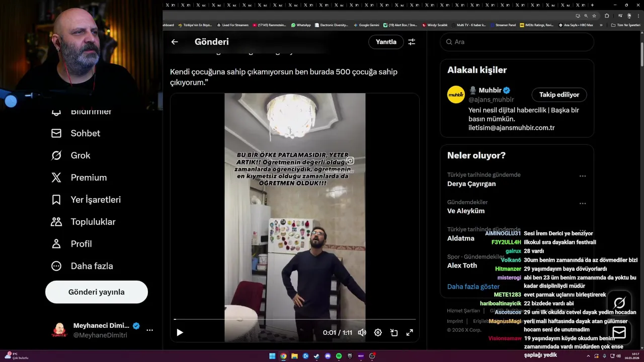Open the Google Gemini bookmark

pyautogui.click(x=366, y=25)
